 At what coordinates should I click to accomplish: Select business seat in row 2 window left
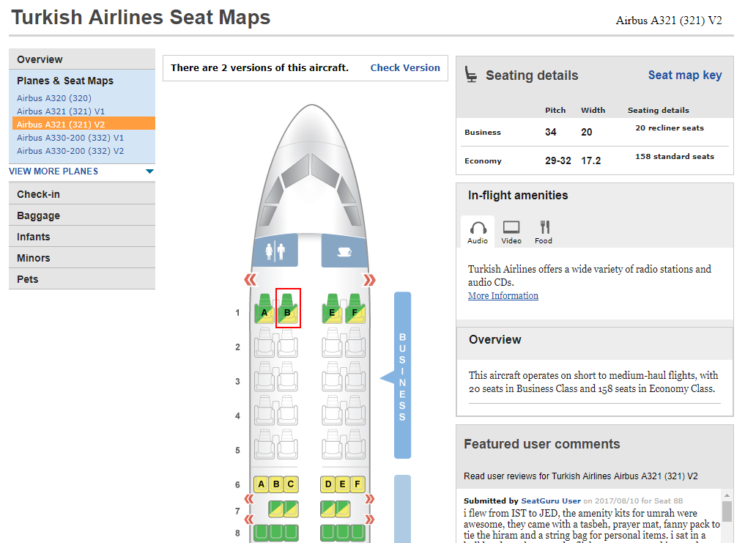coord(264,343)
